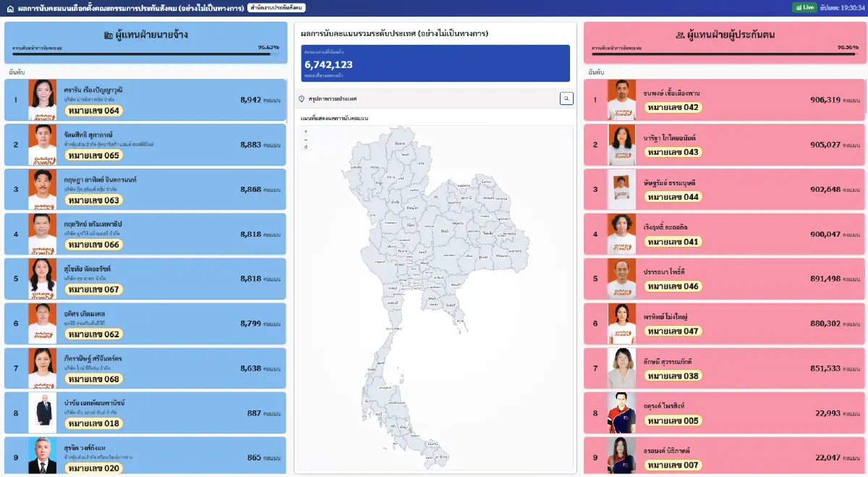Click the หมายเลข 063 number badge
Viewport: 868px width, 477px height.
pyautogui.click(x=94, y=200)
